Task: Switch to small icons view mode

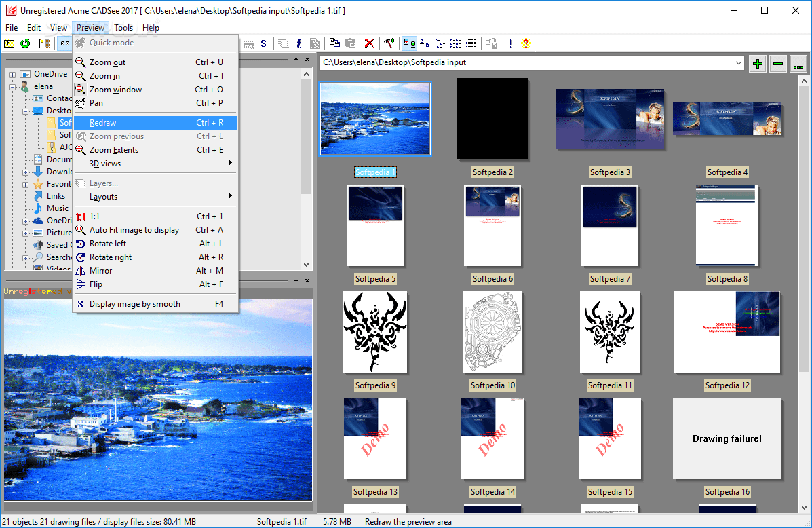Action: coord(425,43)
